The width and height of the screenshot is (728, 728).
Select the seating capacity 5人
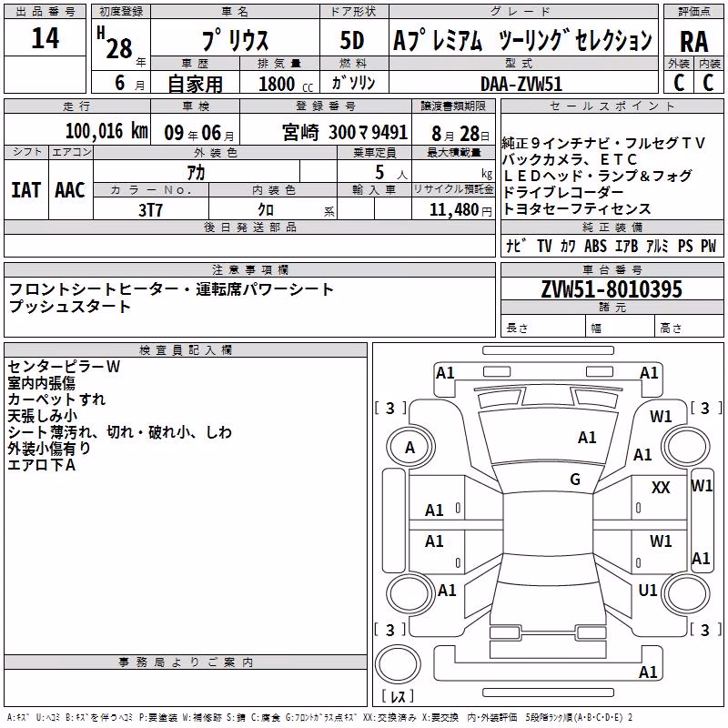pyautogui.click(x=390, y=173)
